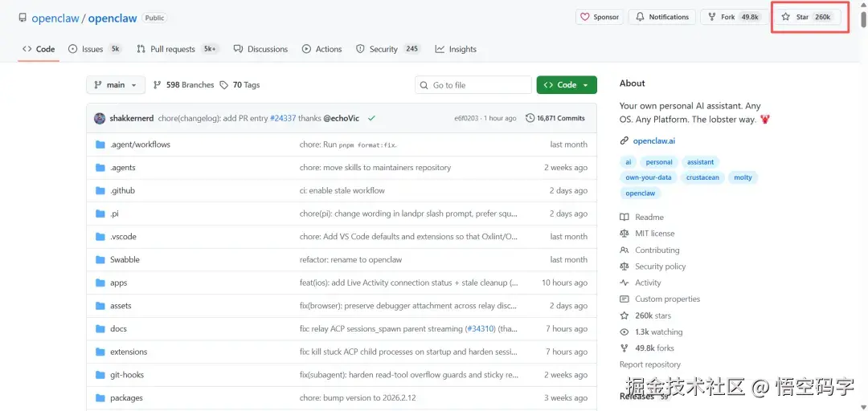The height and width of the screenshot is (411, 868).
Task: Click the docs folder icon
Action: (100, 328)
